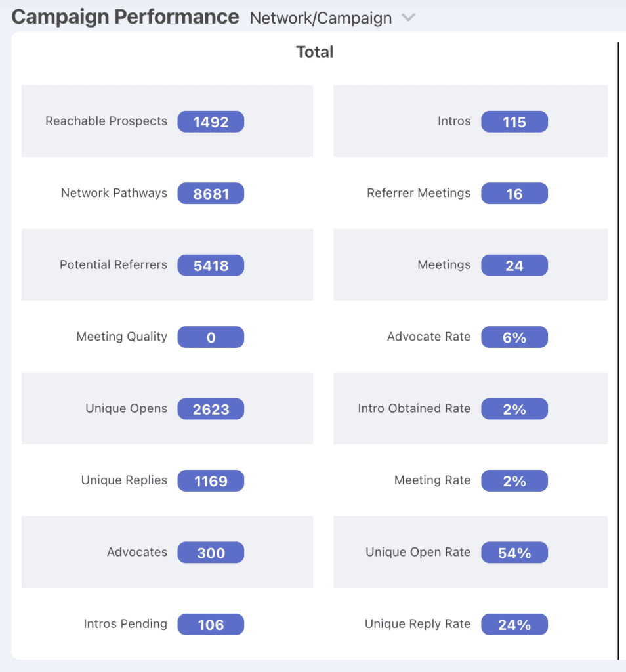Image resolution: width=626 pixels, height=672 pixels.
Task: Select the Unique Reply Rate 24% badge
Action: click(514, 624)
